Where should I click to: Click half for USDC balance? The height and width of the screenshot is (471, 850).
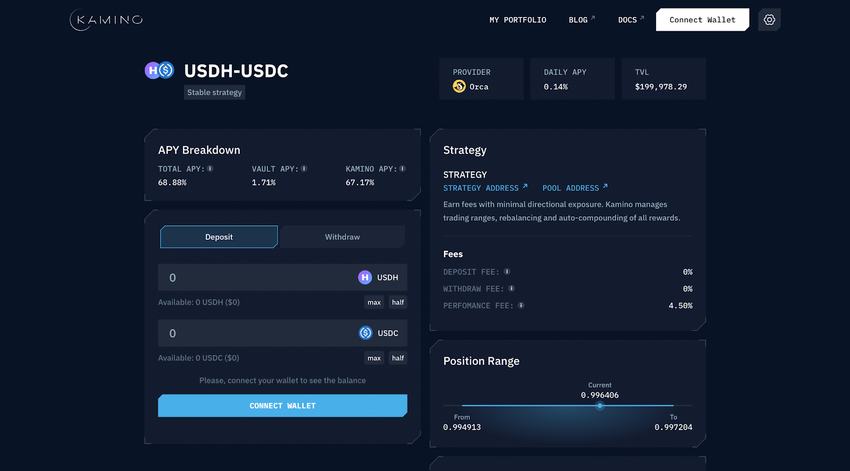tap(398, 358)
